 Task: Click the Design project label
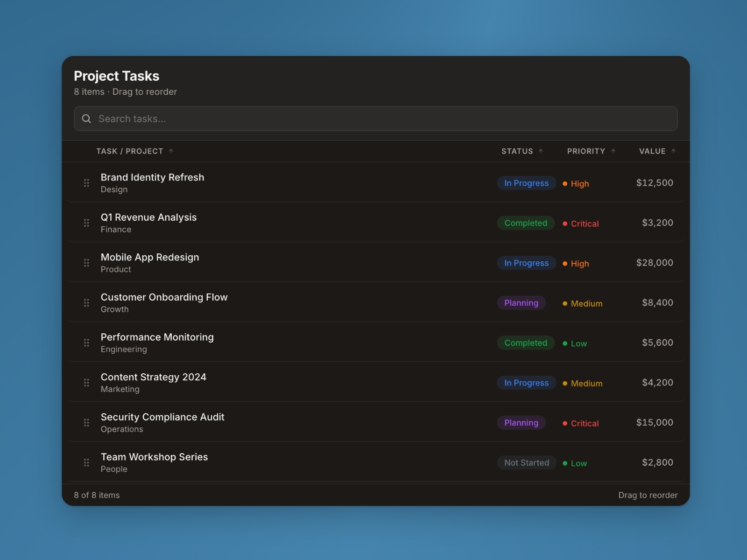coord(114,189)
